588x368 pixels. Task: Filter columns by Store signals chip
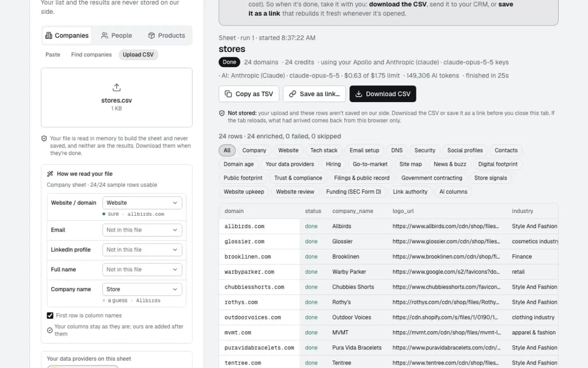click(490, 178)
